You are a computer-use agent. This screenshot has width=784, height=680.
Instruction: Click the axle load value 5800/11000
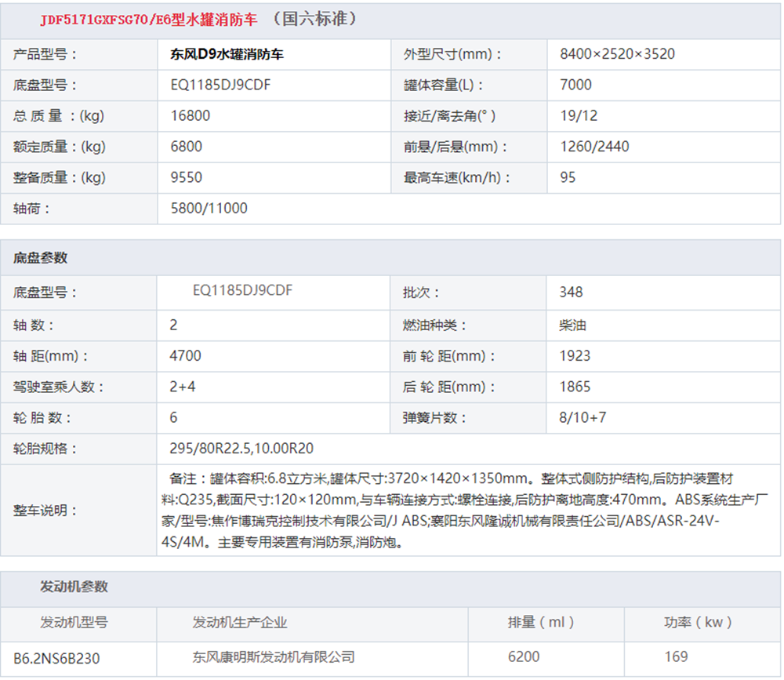(x=209, y=209)
